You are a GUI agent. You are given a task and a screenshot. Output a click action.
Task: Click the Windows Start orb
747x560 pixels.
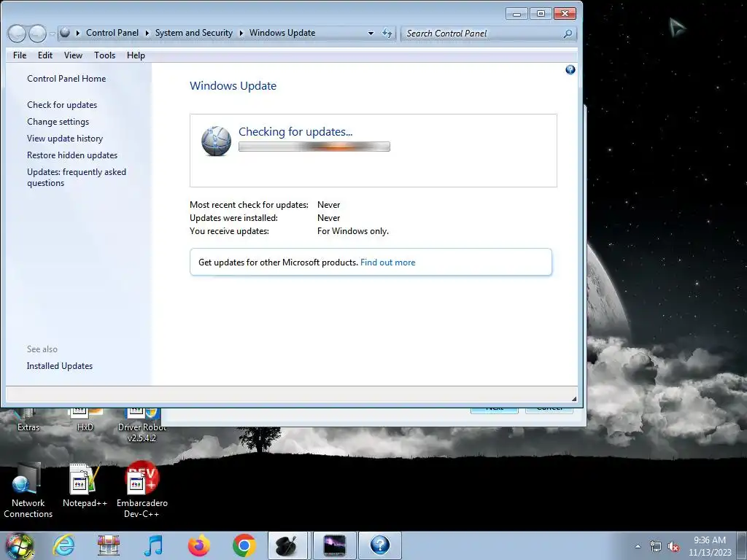coord(19,545)
